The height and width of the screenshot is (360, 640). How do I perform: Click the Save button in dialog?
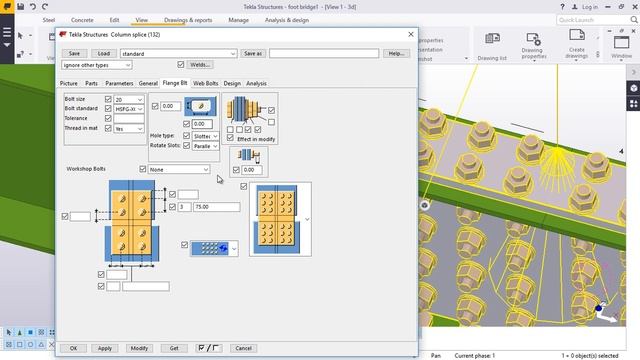[x=74, y=53]
